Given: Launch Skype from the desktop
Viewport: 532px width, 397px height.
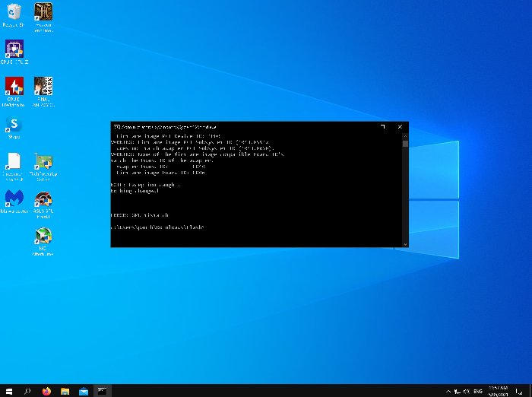Looking at the screenshot, I should point(14,127).
